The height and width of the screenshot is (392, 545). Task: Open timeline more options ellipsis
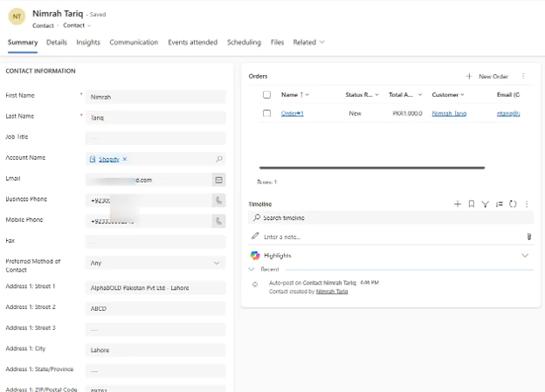click(527, 204)
